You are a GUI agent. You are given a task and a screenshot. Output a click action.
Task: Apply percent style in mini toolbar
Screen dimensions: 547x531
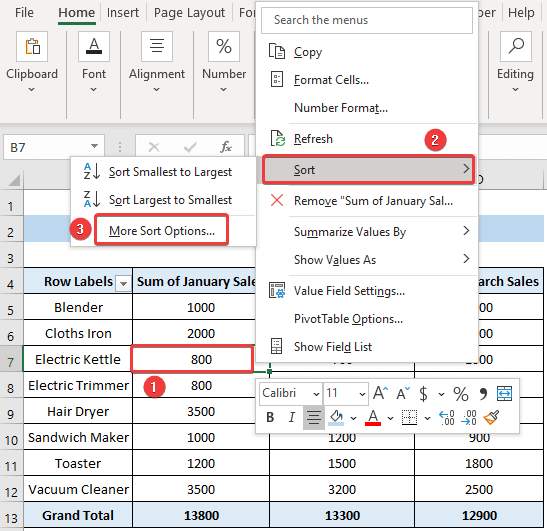[x=460, y=394]
